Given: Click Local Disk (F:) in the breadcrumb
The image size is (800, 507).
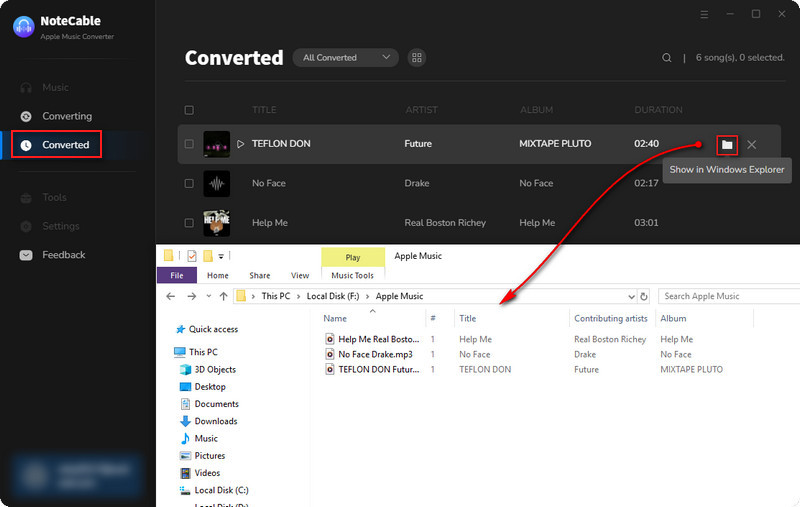Looking at the screenshot, I should (x=333, y=296).
